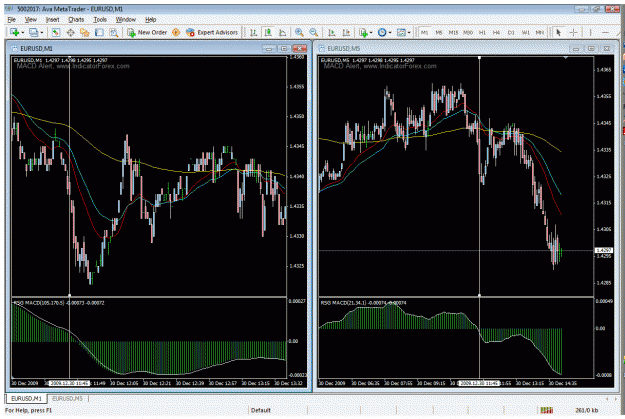Click the connection bars icon in status bar
The height and width of the screenshot is (419, 625).
pyautogui.click(x=546, y=410)
